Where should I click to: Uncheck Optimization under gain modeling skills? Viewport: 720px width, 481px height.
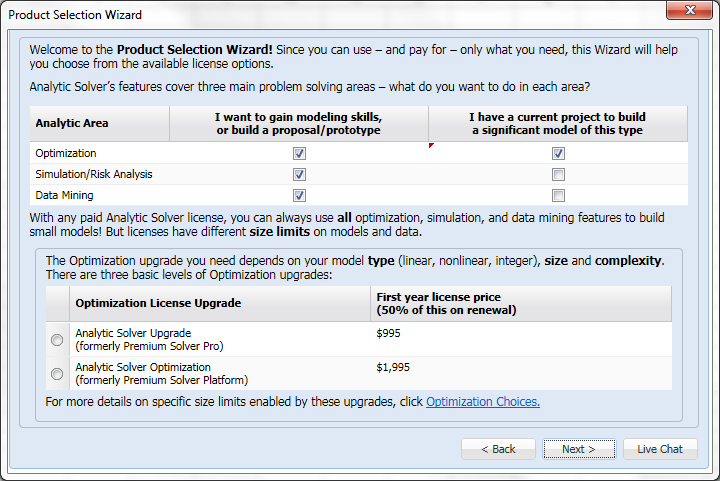click(x=299, y=154)
